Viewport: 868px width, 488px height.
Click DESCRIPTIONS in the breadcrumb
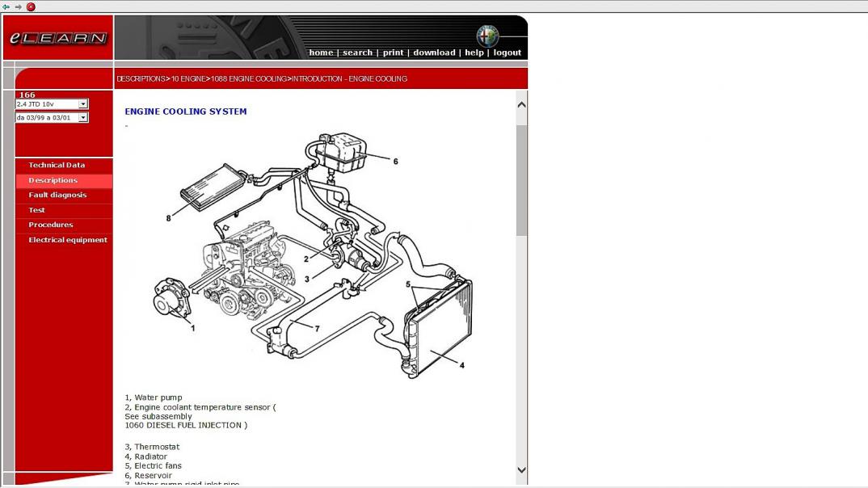(x=141, y=78)
